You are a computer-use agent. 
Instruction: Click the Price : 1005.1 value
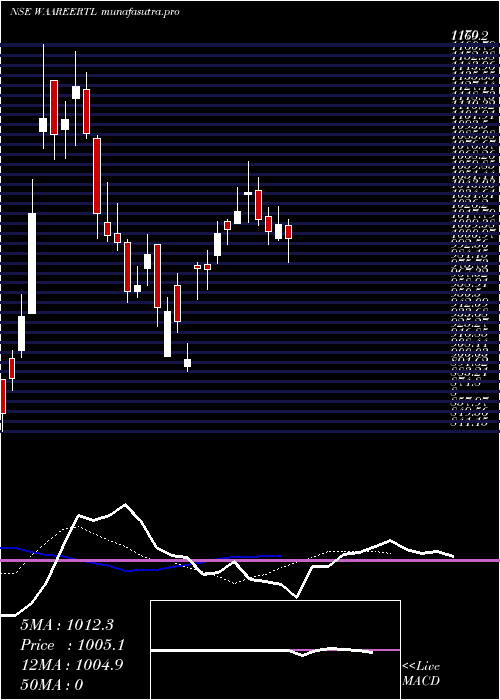point(72,645)
